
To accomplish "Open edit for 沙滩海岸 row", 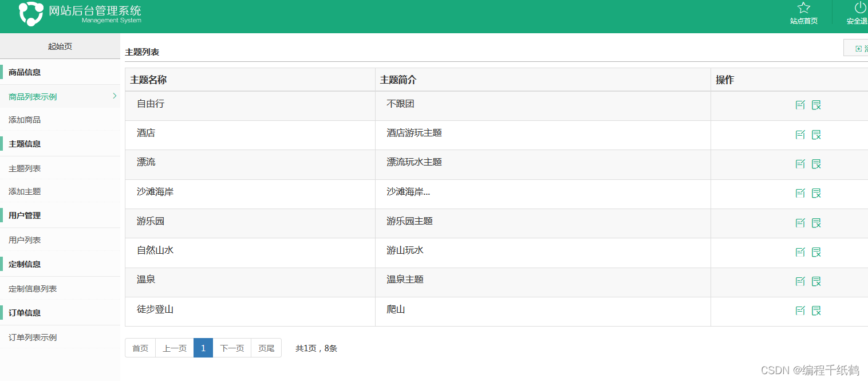I will point(800,193).
